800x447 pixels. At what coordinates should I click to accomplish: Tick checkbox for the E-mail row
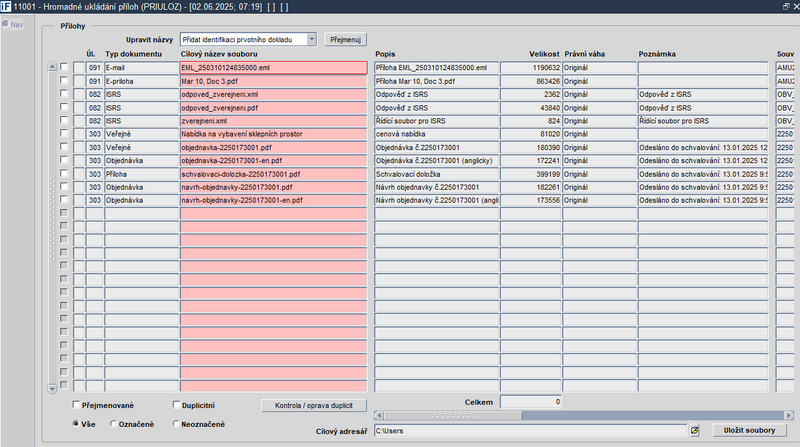(x=64, y=67)
